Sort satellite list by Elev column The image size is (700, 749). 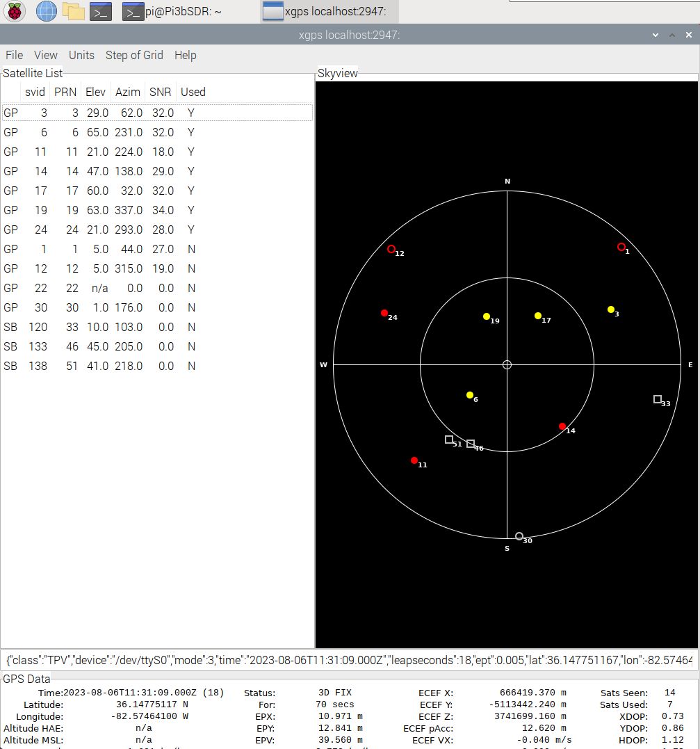click(95, 92)
